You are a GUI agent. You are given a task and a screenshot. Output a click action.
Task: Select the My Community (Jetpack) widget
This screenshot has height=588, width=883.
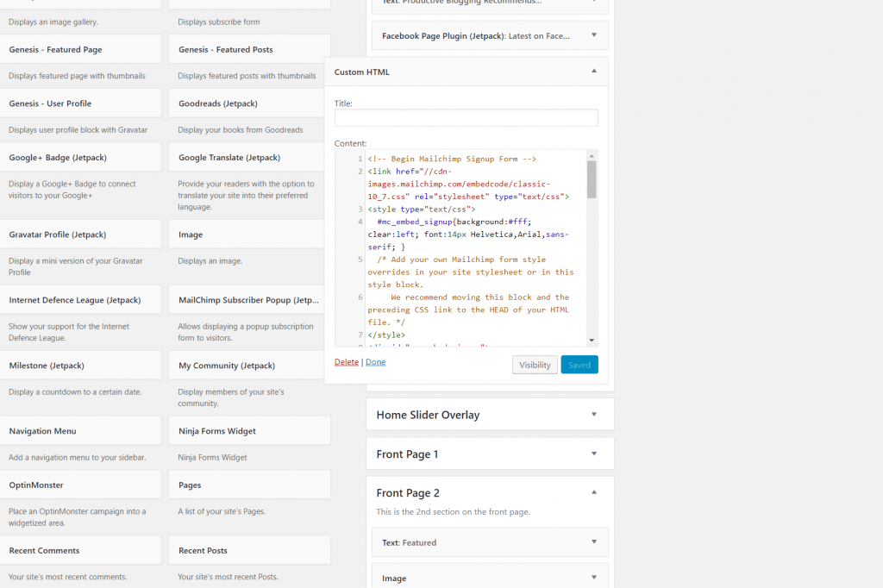click(x=247, y=366)
